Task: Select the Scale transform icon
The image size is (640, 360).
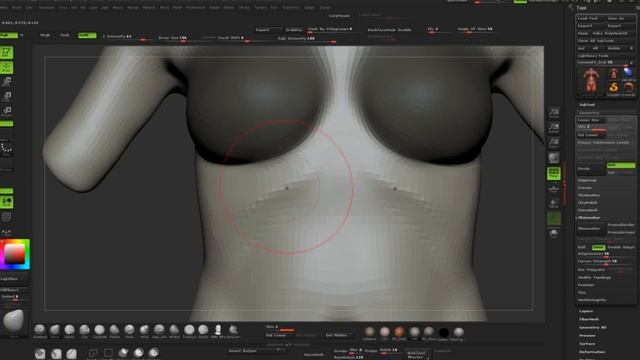Action: click(7, 97)
